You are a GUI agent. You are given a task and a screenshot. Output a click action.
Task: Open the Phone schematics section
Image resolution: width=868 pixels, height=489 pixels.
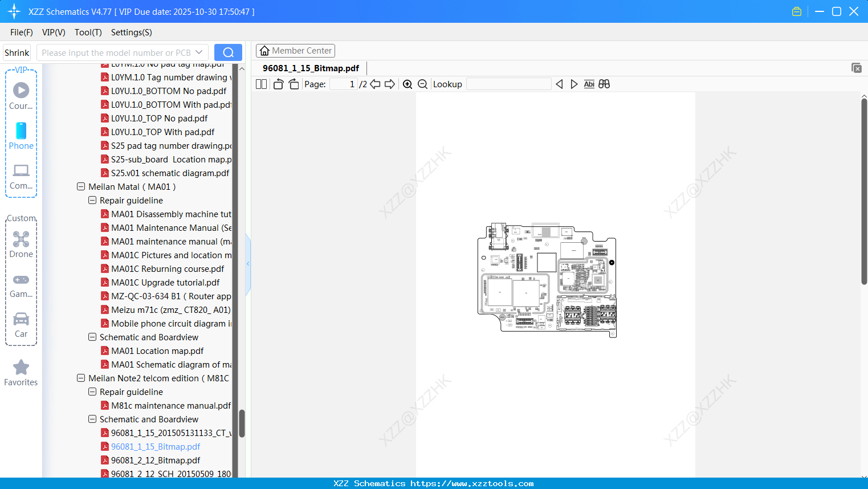click(21, 136)
